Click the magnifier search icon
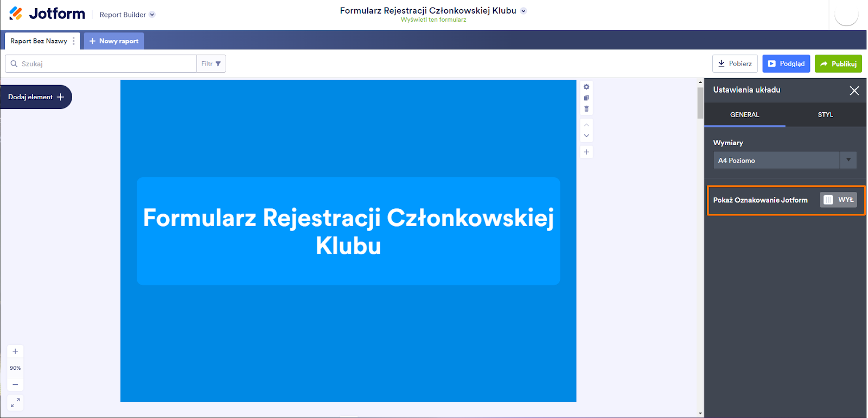This screenshot has width=868, height=418. (14, 63)
